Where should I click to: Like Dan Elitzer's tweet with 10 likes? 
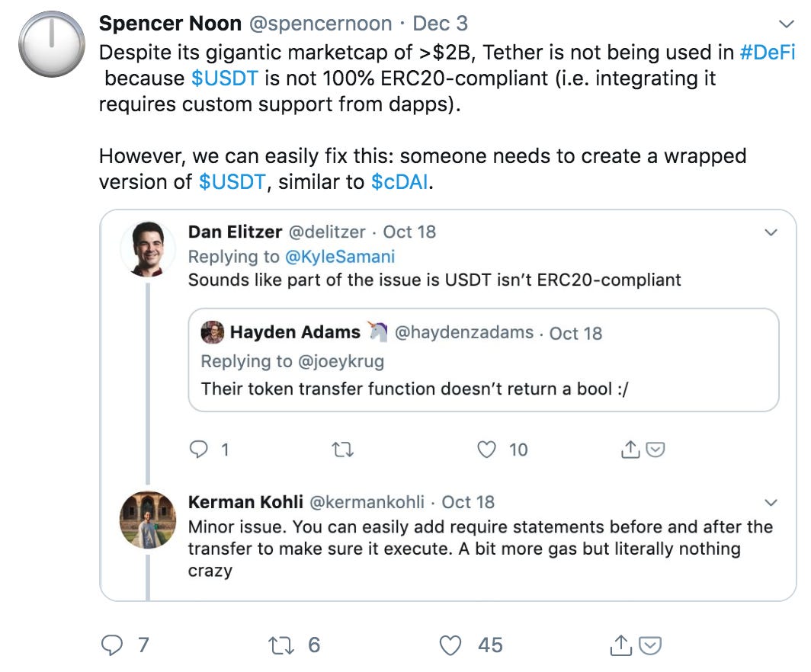pyautogui.click(x=486, y=450)
